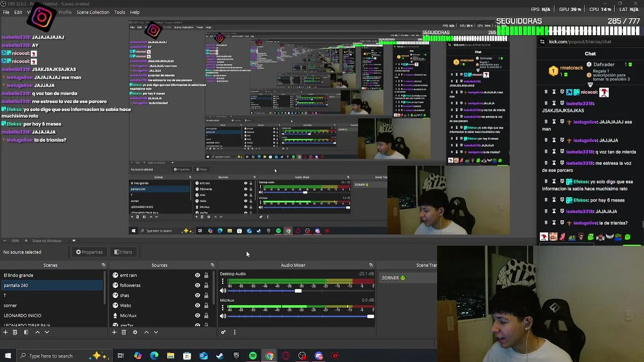
Task: Lock the emt rain source
Action: [206, 275]
